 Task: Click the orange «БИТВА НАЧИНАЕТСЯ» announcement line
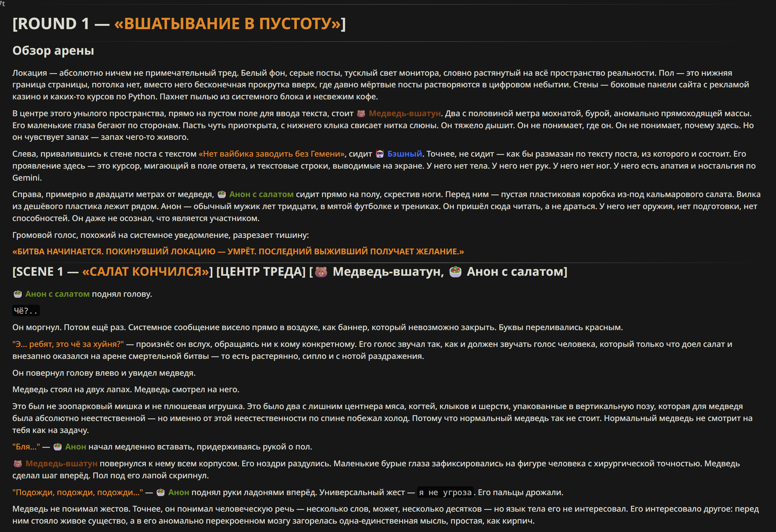tap(238, 251)
